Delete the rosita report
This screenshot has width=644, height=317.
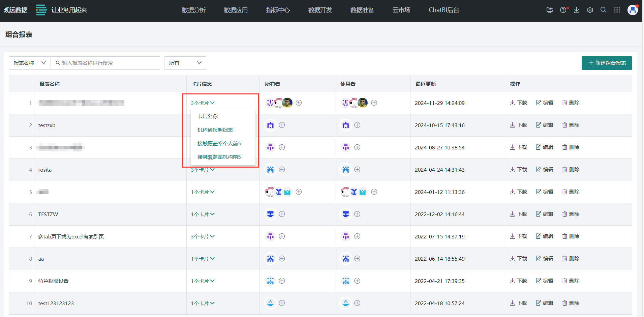571,170
